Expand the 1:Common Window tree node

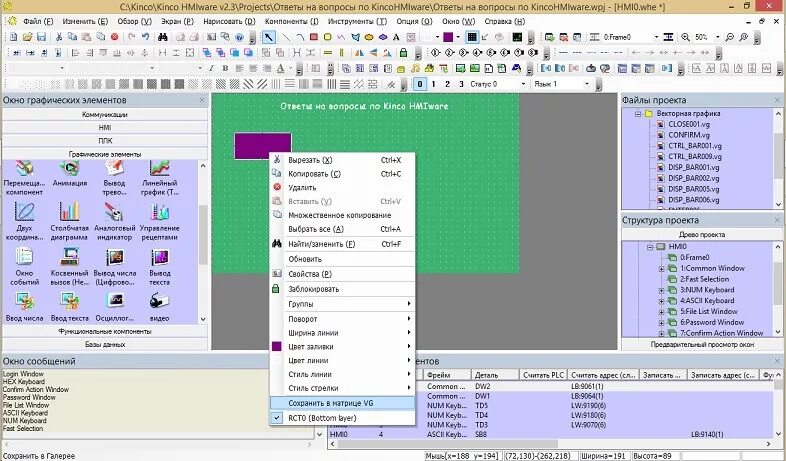662,269
